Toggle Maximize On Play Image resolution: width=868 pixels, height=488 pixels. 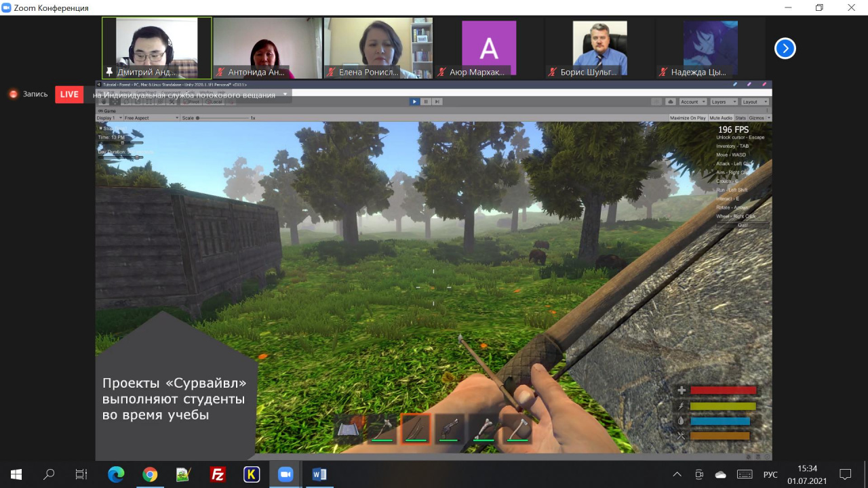[688, 118]
